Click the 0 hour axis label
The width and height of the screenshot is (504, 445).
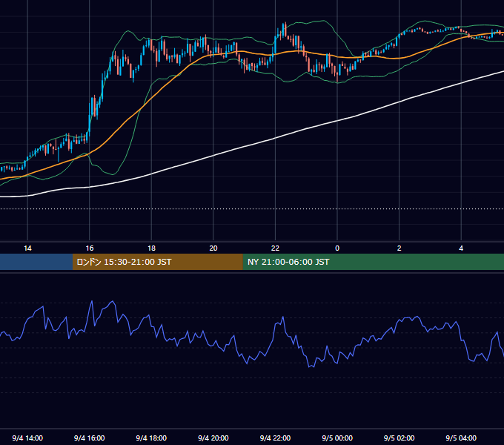coord(337,248)
